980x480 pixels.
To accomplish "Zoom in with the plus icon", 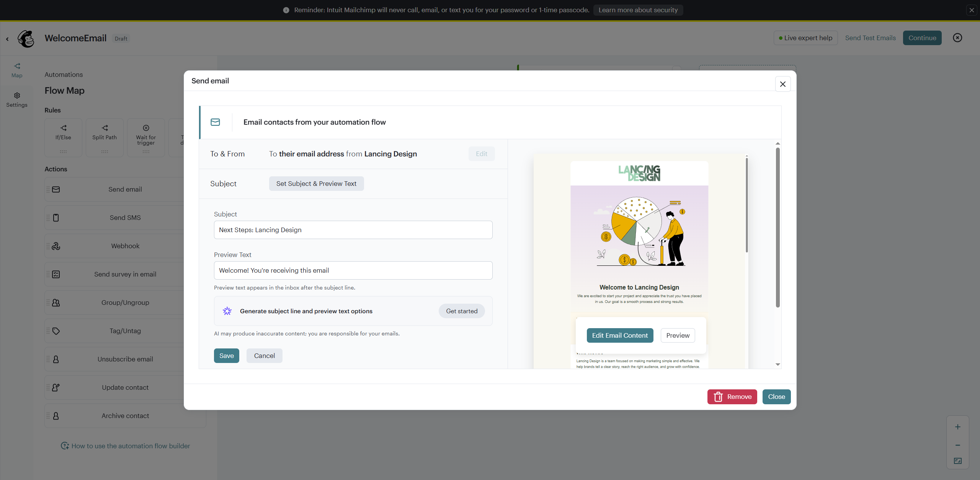I will coord(957,427).
